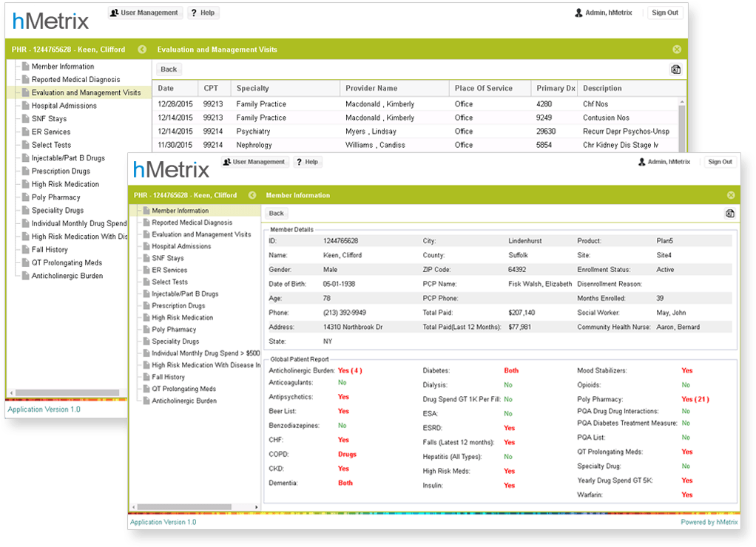The width and height of the screenshot is (756, 547).
Task: Sort by Provider Name column header
Action: (x=394, y=88)
